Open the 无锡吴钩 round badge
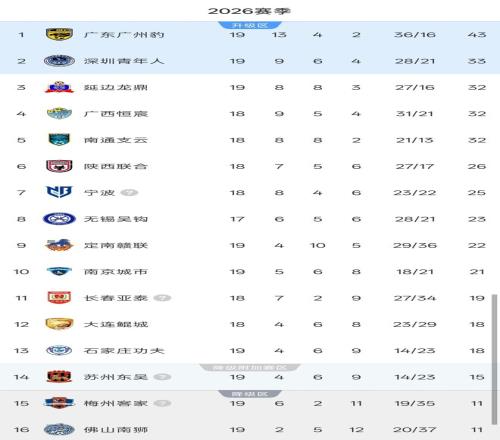The height and width of the screenshot is (440, 500). [x=59, y=219]
